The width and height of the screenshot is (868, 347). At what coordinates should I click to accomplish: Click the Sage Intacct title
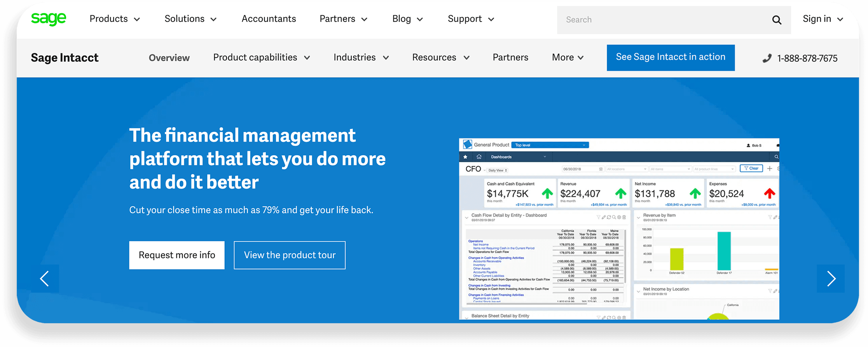(x=65, y=58)
